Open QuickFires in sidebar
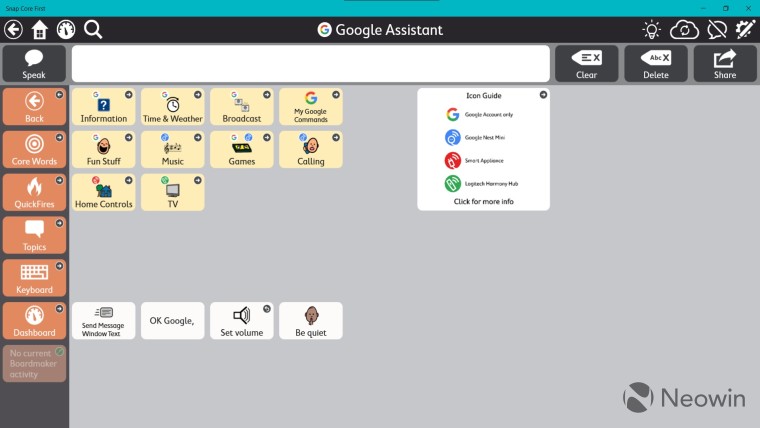Image resolution: width=760 pixels, height=428 pixels. click(x=34, y=192)
